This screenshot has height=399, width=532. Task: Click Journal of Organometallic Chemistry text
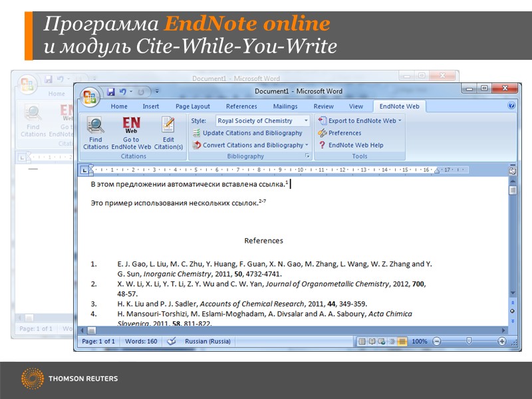click(x=327, y=284)
